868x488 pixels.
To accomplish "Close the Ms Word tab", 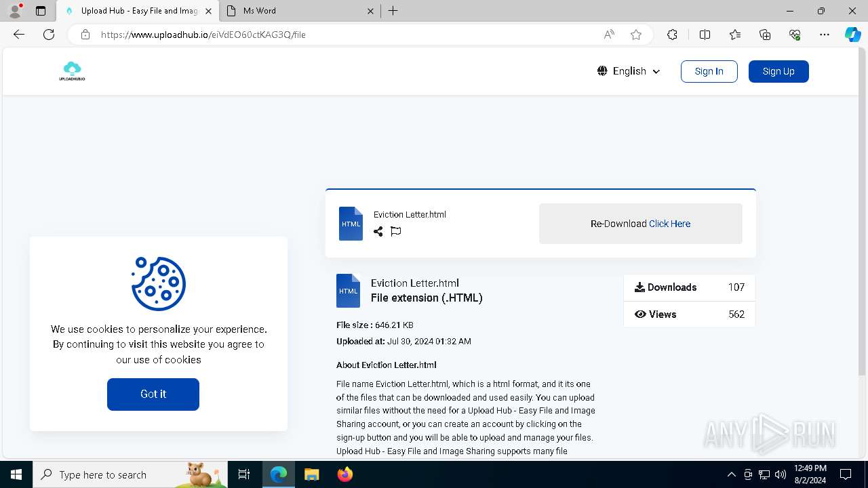I will pyautogui.click(x=370, y=11).
